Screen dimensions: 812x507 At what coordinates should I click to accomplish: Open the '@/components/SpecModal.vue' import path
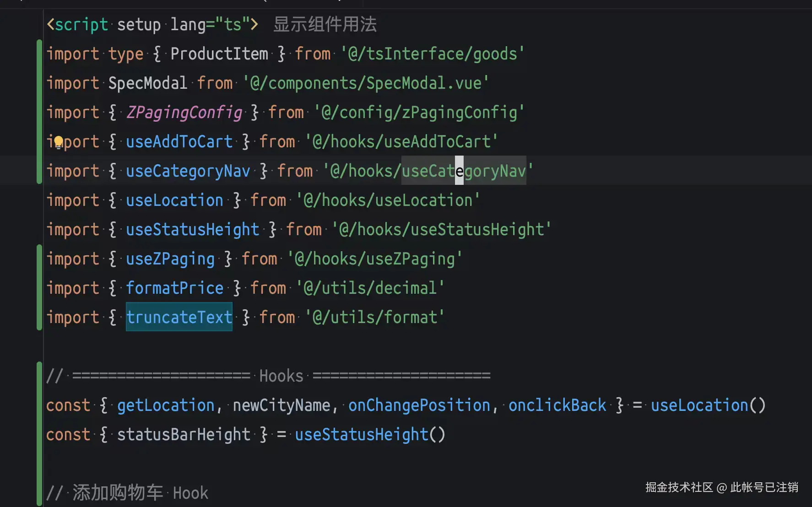tap(366, 83)
